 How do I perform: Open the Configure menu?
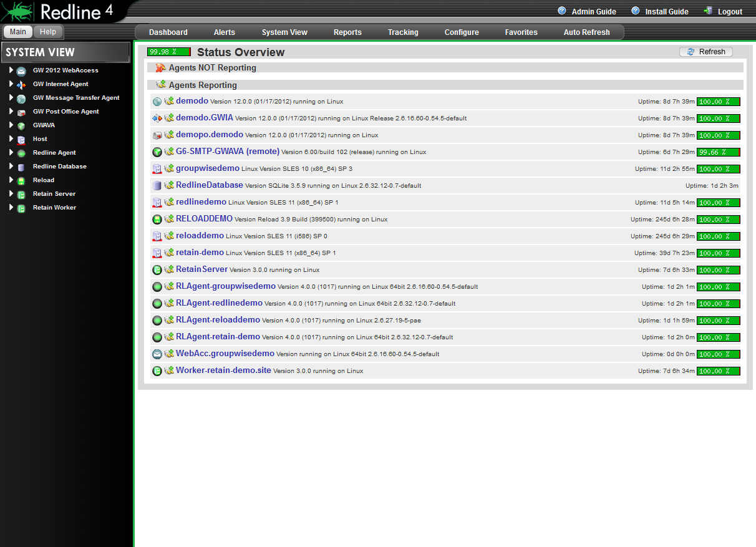tap(462, 32)
